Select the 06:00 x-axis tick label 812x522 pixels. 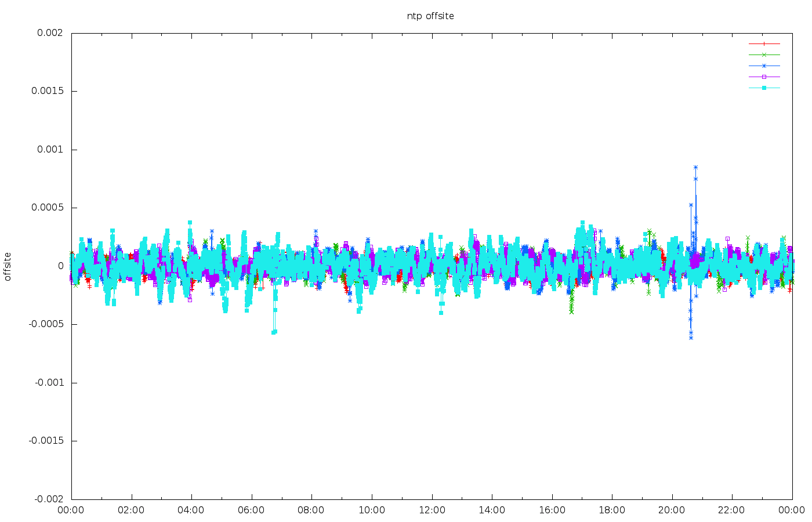click(x=252, y=510)
